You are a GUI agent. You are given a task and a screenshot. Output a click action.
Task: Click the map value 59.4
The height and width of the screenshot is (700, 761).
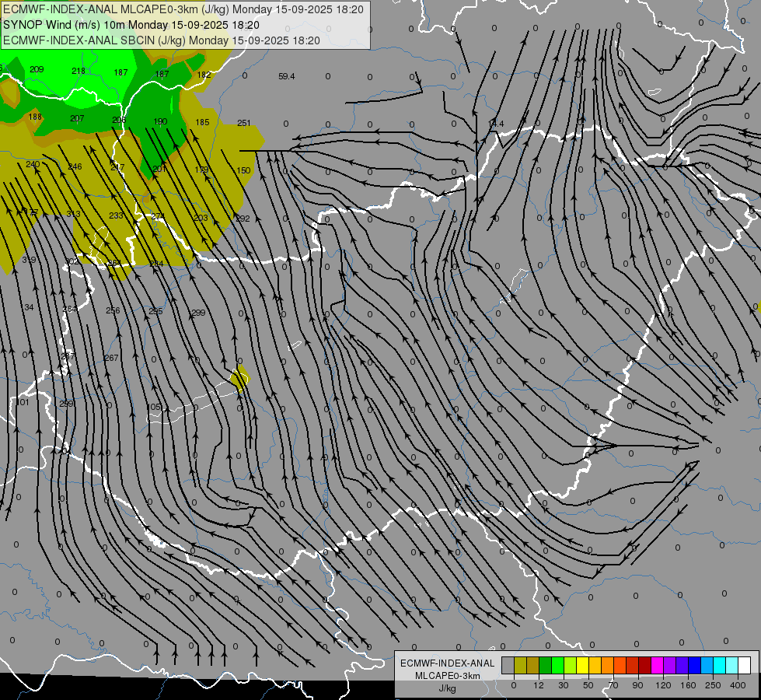[286, 76]
